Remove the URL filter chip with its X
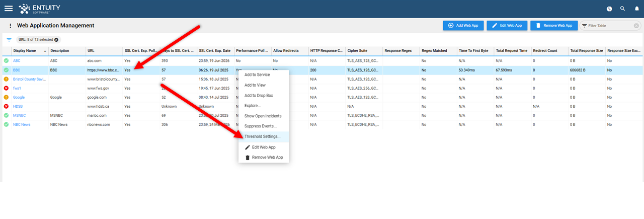The width and height of the screenshot is (644, 219). pyautogui.click(x=56, y=39)
